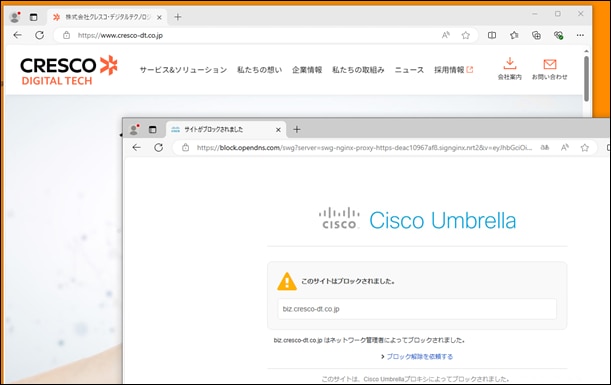This screenshot has width=611, height=385.
Task: Open 私たちの取組み menu item
Action: 358,70
